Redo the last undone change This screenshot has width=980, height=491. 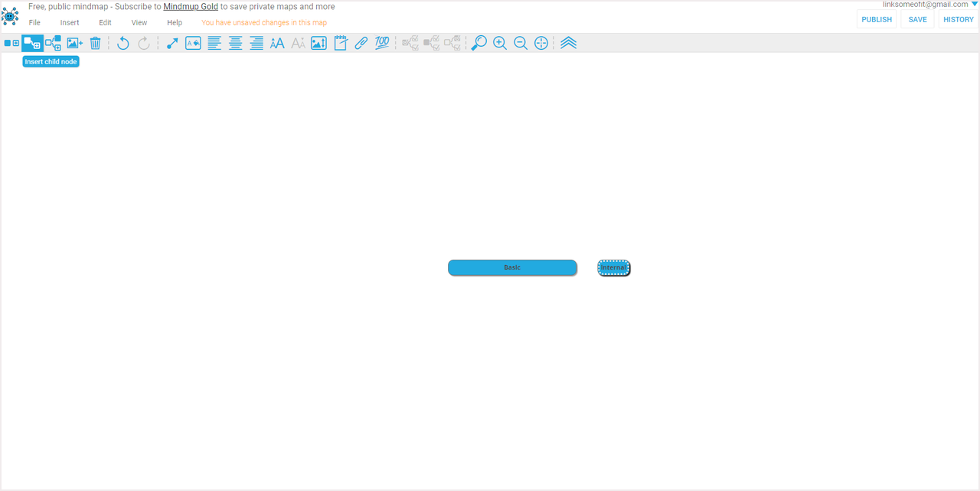tap(144, 43)
